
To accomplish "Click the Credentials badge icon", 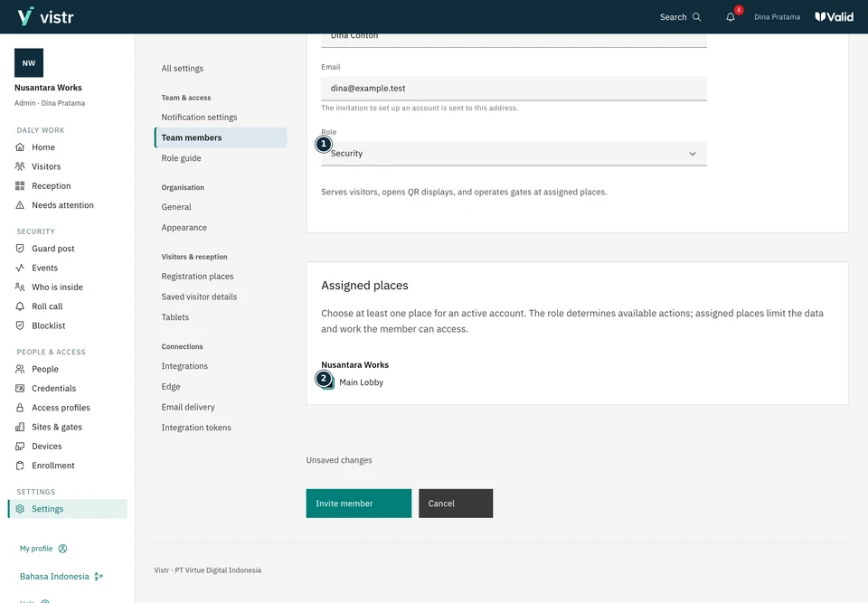I will click(x=20, y=389).
